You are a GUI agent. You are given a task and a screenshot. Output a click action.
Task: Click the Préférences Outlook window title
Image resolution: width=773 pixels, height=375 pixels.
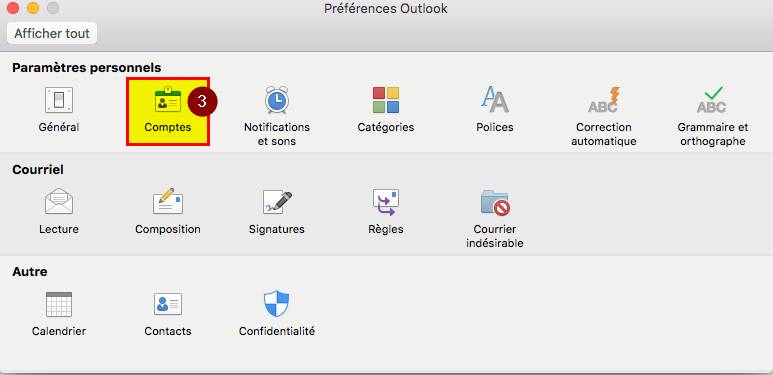tap(386, 9)
